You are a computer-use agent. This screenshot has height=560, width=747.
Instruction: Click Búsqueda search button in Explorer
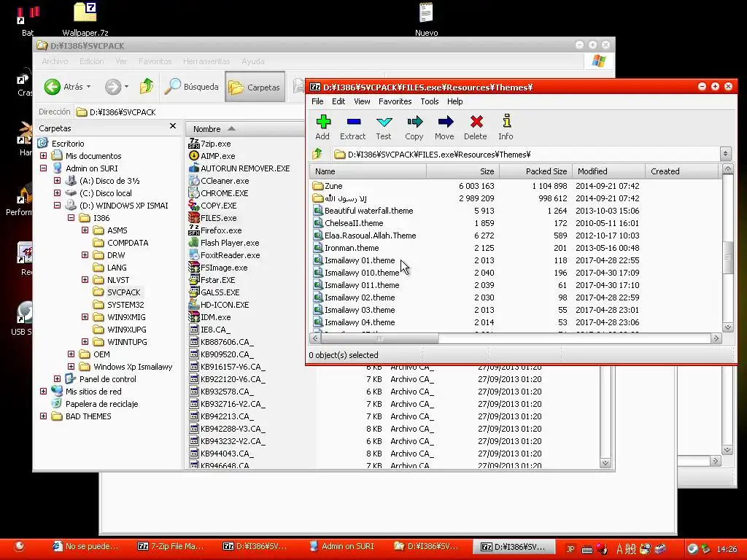point(191,87)
